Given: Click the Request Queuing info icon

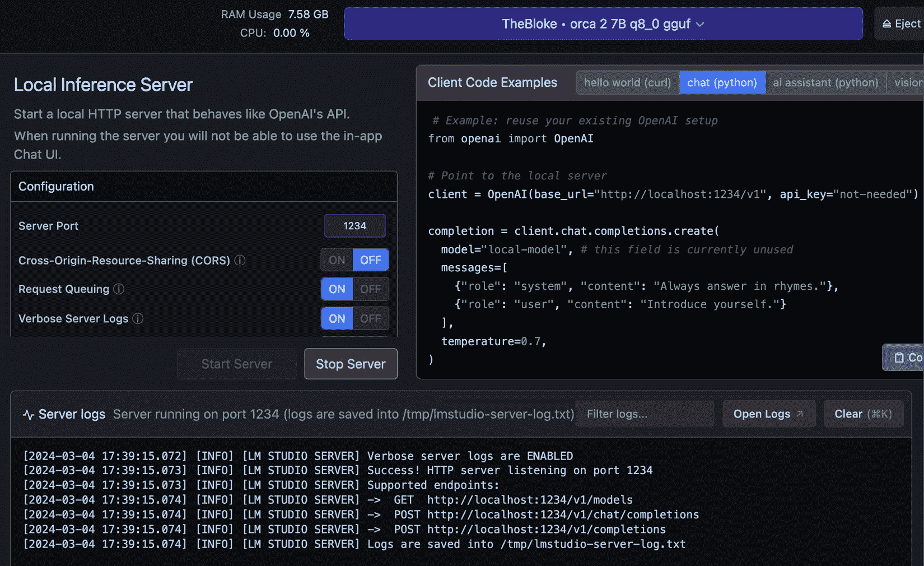Looking at the screenshot, I should [x=119, y=289].
